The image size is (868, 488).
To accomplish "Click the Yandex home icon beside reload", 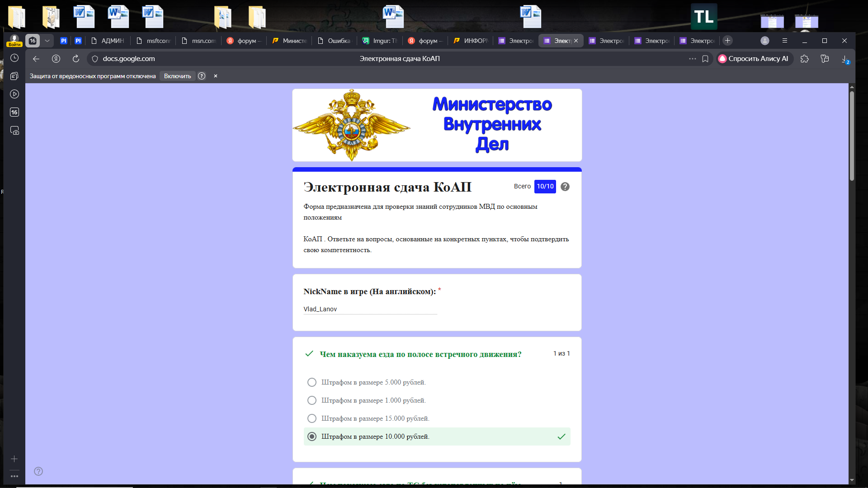I will click(56, 59).
